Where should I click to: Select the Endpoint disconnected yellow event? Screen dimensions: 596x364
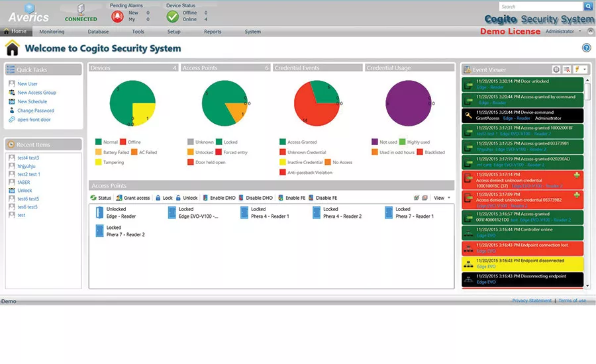click(x=522, y=263)
